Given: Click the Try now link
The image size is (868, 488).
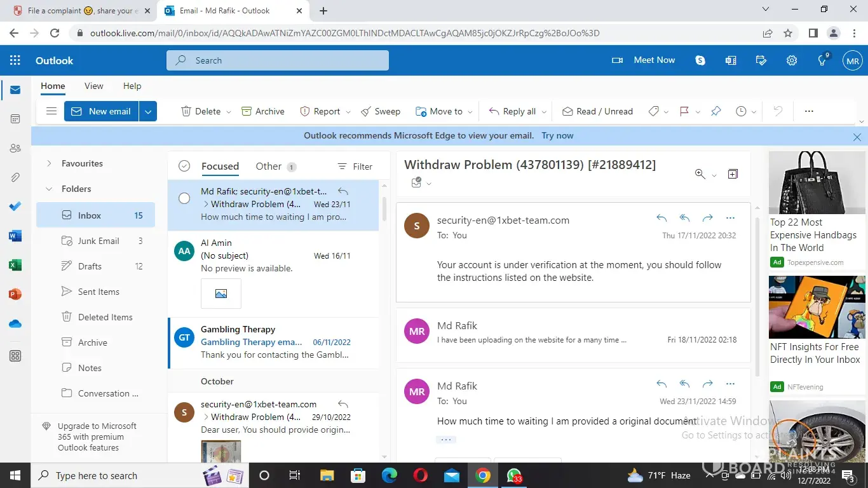Looking at the screenshot, I should 557,135.
